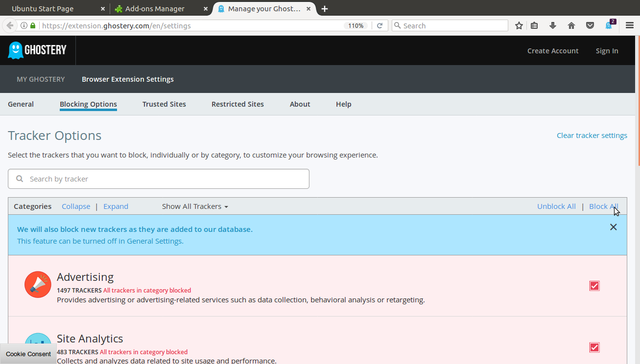Screen dimensions: 640x364
Task: Uncheck the Site Analytics block checkbox
Action: [x=594, y=347]
